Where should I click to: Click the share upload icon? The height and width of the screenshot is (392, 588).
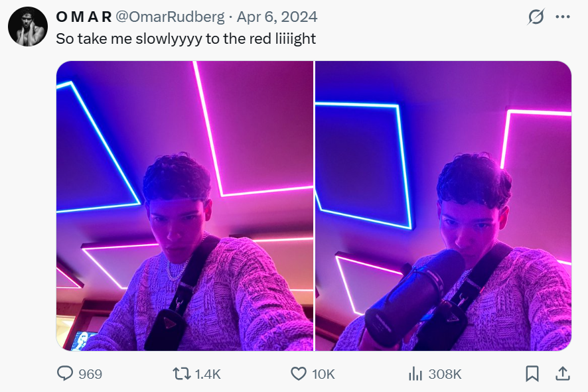(562, 374)
